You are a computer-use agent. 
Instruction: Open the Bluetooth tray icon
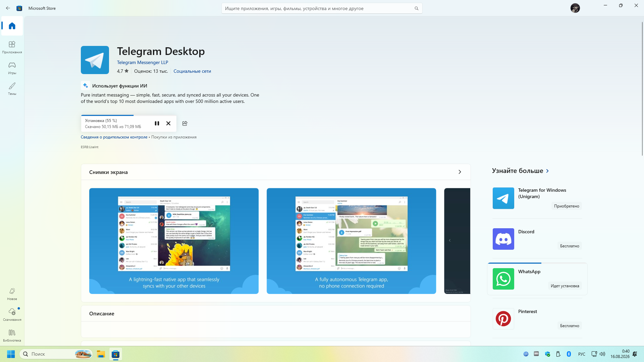(569, 354)
